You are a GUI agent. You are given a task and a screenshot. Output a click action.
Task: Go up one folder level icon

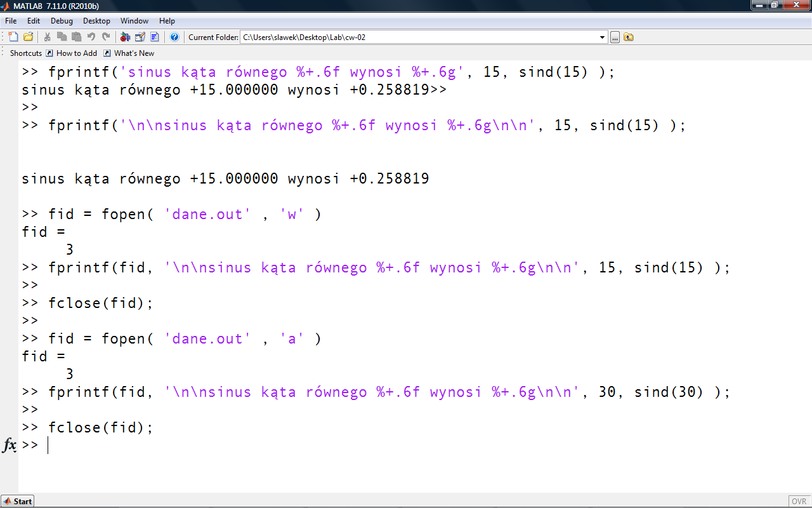point(628,37)
